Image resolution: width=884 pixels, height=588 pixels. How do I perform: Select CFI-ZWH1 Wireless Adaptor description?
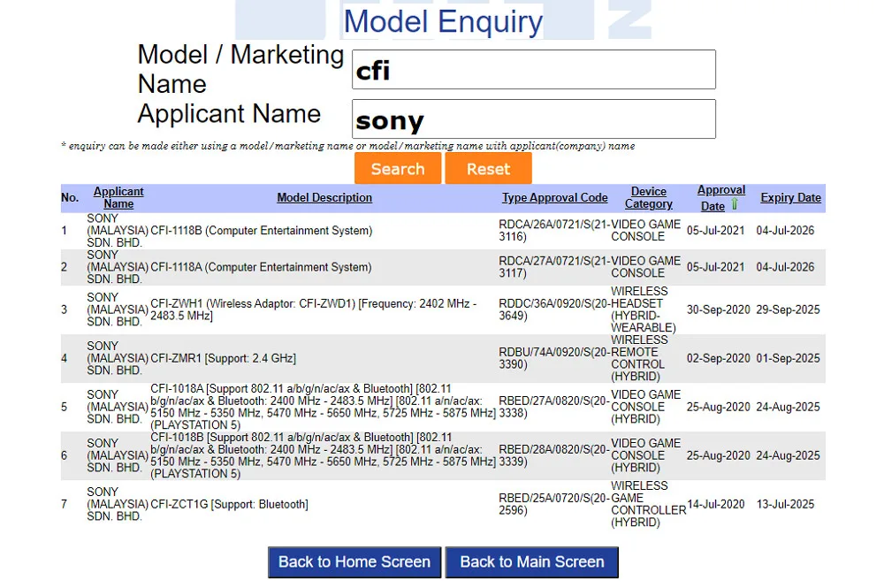pos(314,309)
